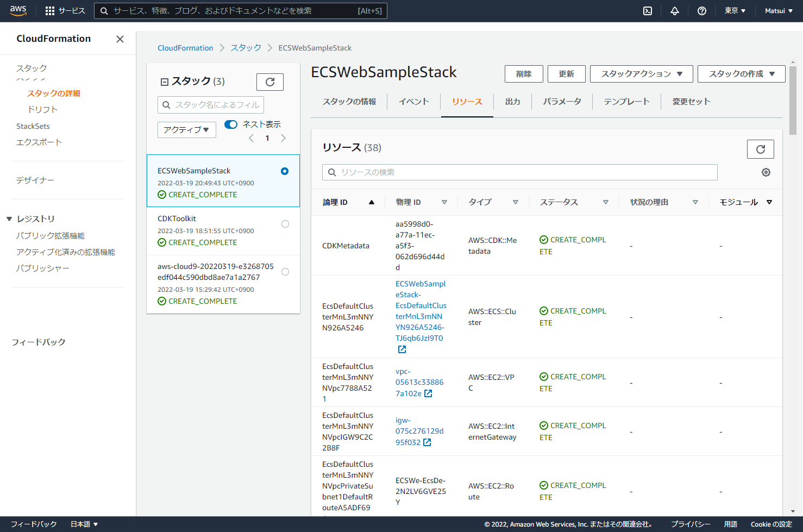This screenshot has height=532, width=803.
Task: Open the アクティブ filter dropdown
Action: coord(187,130)
